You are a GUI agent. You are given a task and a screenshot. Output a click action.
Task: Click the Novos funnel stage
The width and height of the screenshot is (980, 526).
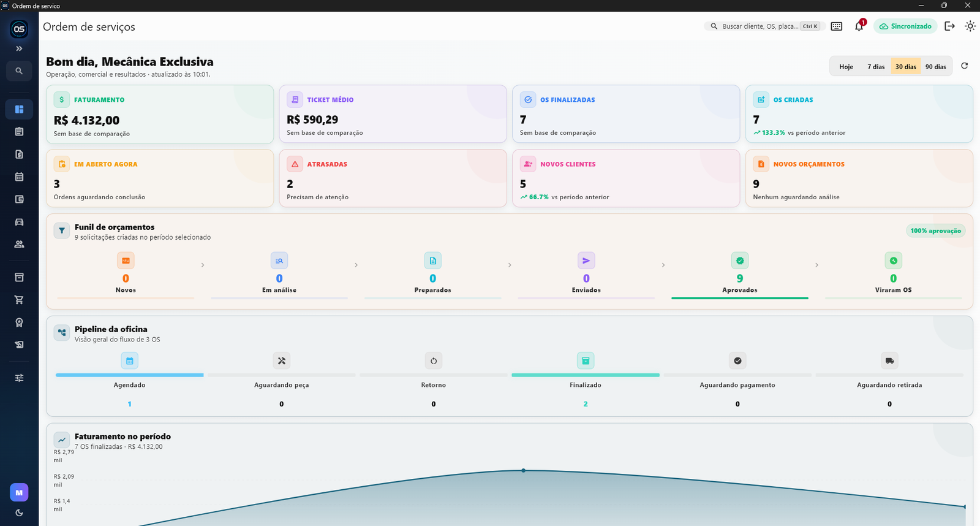(126, 275)
